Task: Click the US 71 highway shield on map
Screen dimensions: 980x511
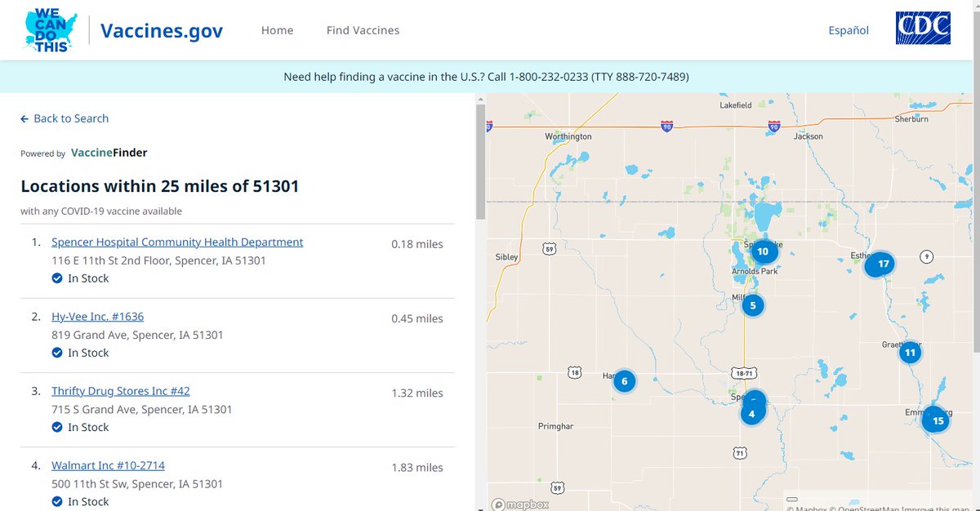Action: (x=740, y=452)
